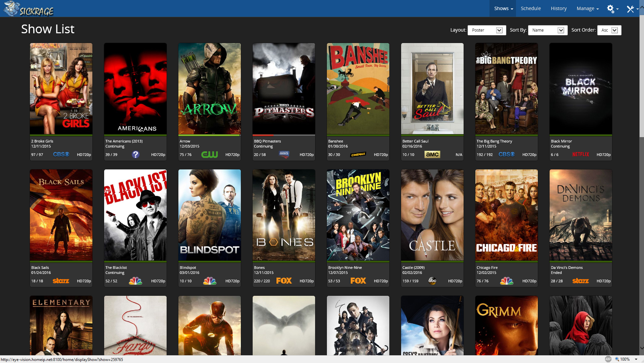Image resolution: width=644 pixels, height=363 pixels.
Task: Click FOX logo for Brooklyn Nine-Nine
Action: click(358, 281)
